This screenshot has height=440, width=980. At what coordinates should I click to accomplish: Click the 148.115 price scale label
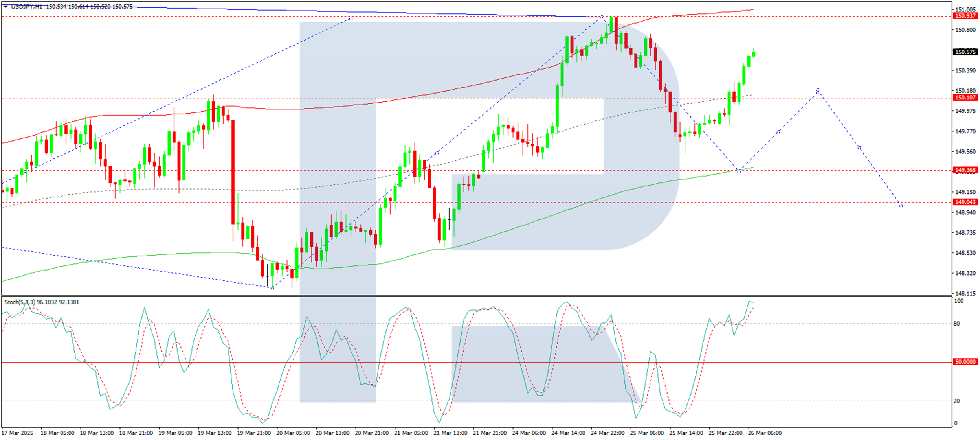click(x=965, y=293)
